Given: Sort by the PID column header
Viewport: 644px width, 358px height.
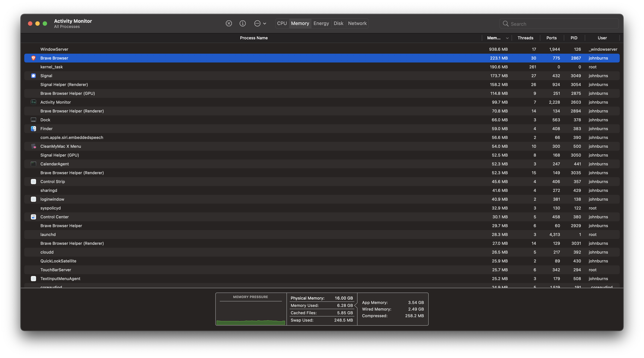Looking at the screenshot, I should click(574, 38).
